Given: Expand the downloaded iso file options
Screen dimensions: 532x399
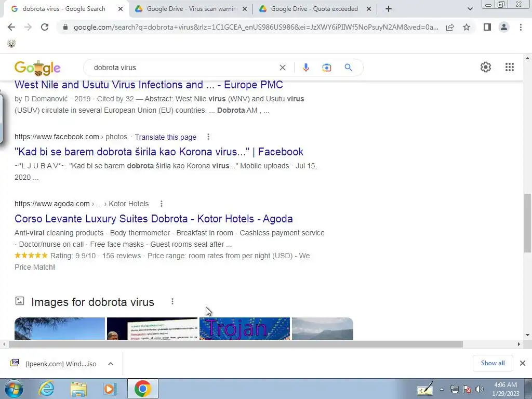Looking at the screenshot, I should click(x=110, y=364).
